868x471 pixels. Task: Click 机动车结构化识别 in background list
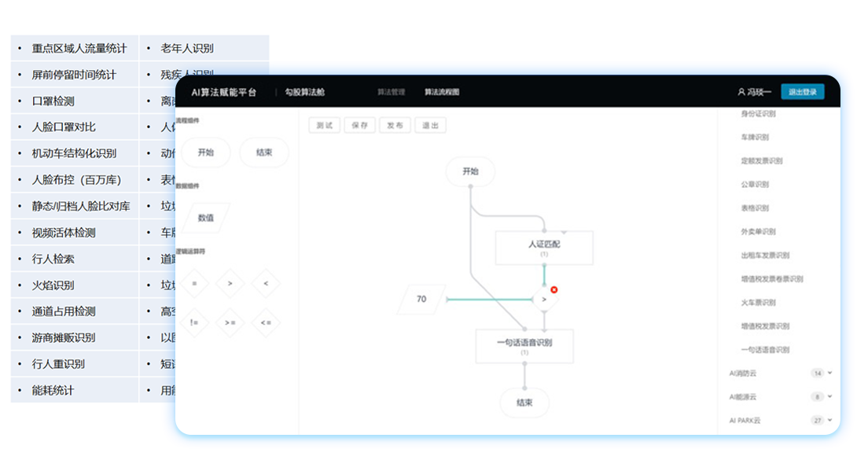(74, 153)
